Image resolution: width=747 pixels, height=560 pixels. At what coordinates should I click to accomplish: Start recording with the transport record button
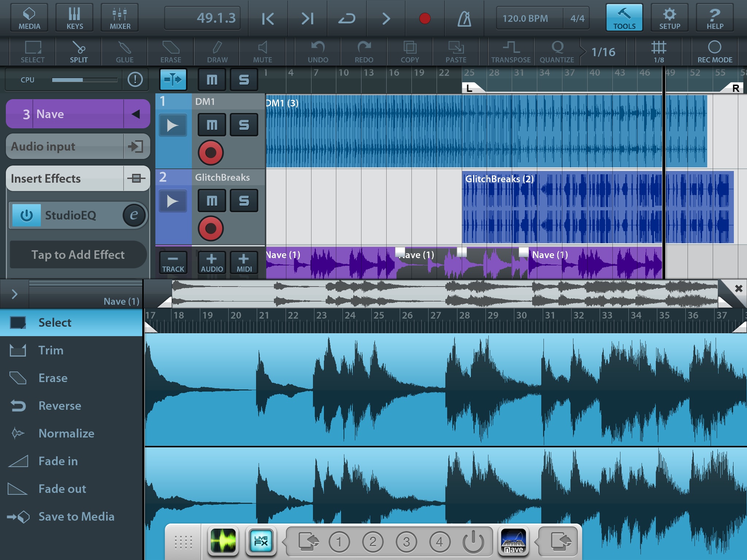[x=425, y=18]
